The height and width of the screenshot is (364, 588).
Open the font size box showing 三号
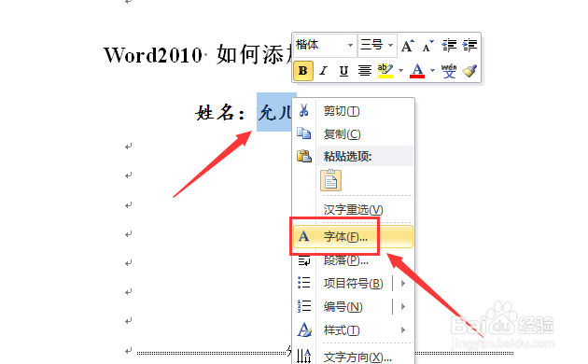coord(376,45)
